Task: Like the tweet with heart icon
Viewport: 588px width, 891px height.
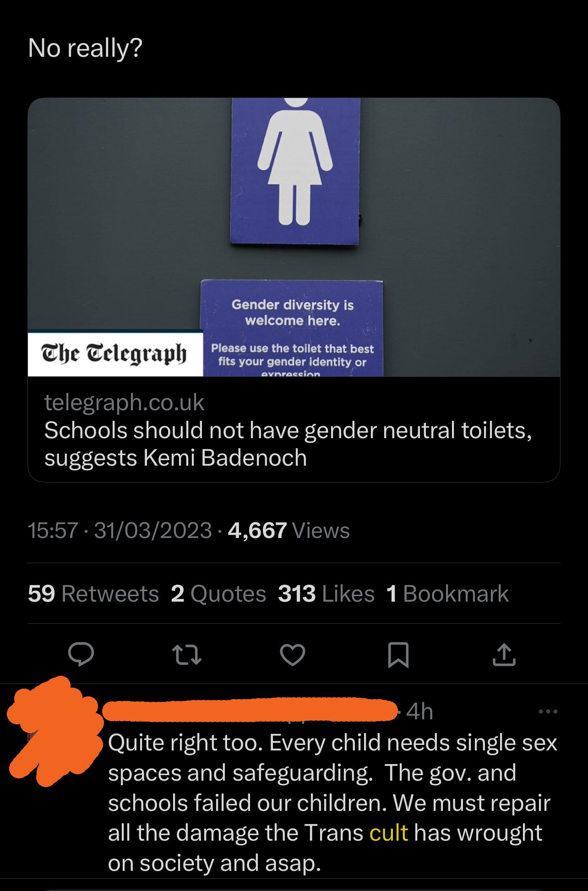Action: 293,655
